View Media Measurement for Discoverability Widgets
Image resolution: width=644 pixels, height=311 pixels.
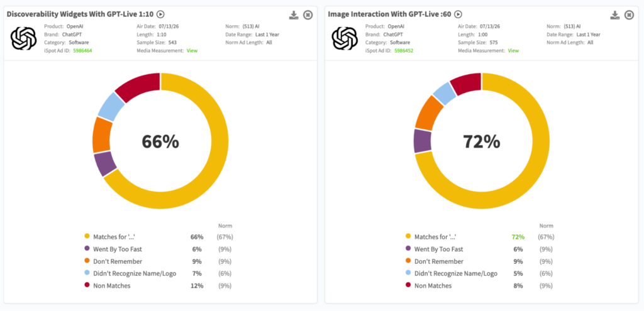192,50
